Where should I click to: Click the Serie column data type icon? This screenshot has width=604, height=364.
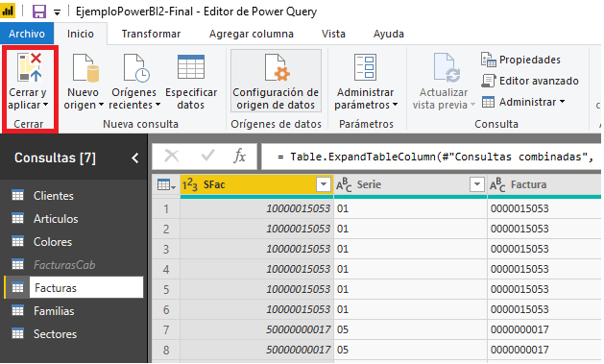coord(344,185)
